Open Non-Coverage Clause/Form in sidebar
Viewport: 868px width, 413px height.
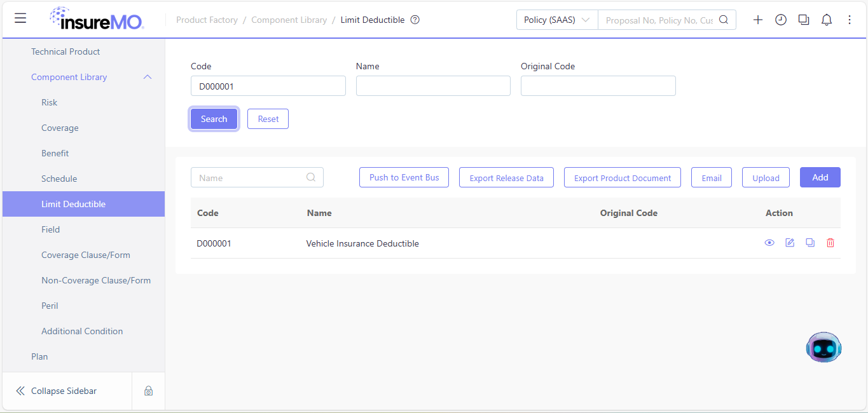tap(96, 280)
